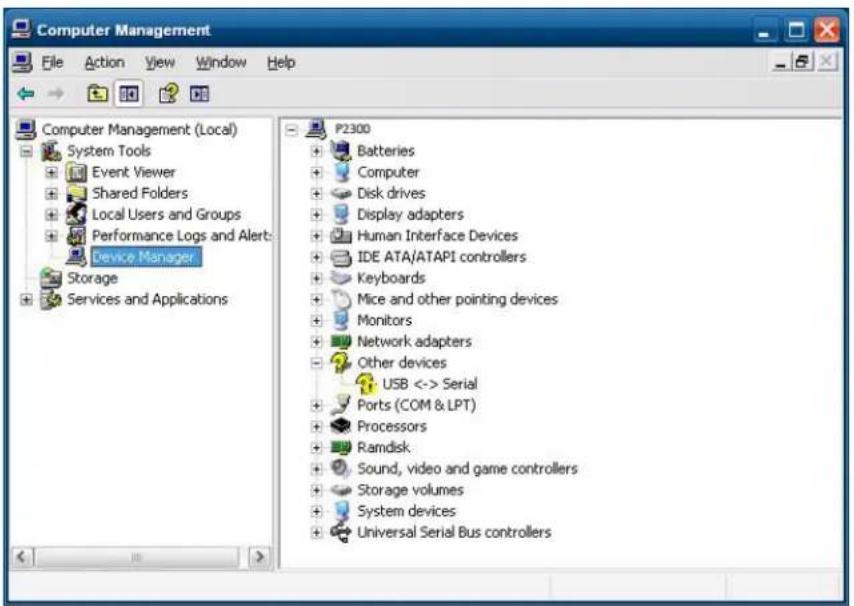Open the Action menu
The image size is (854, 606).
pos(105,63)
